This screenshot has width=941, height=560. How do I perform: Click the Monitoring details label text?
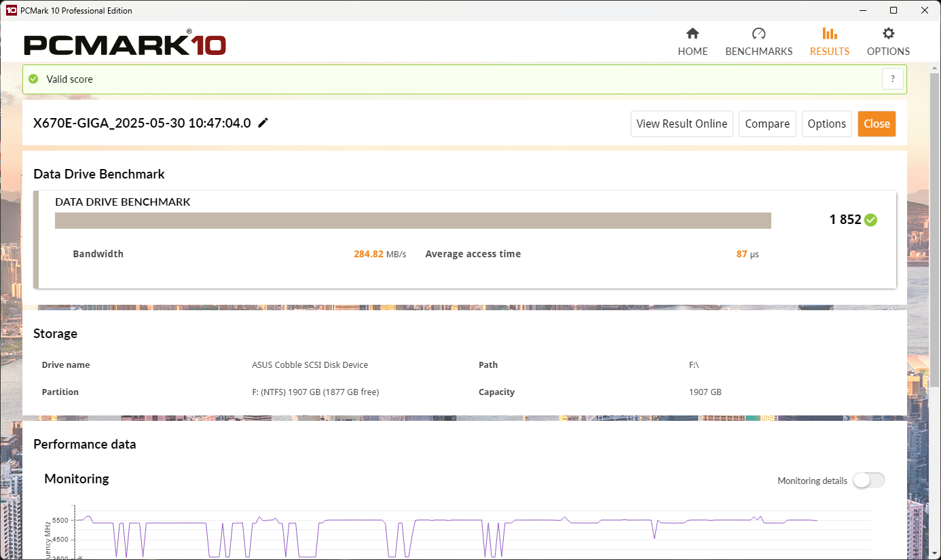[x=812, y=481]
